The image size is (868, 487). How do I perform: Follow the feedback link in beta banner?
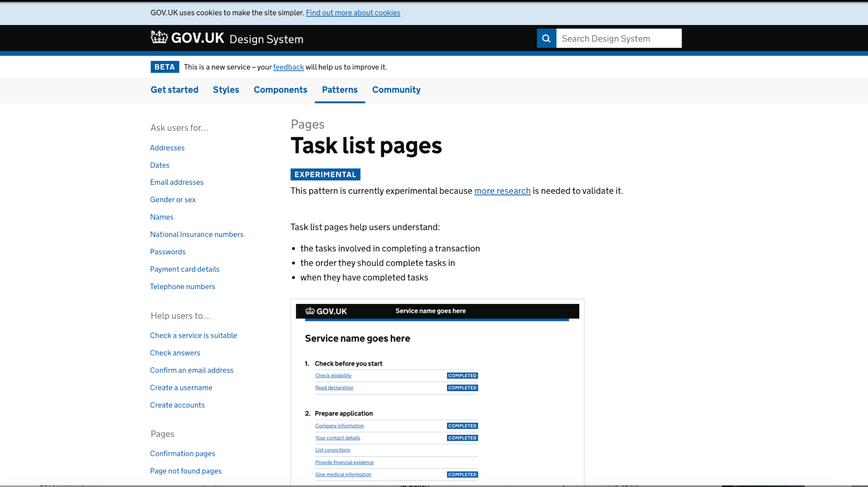[x=288, y=67]
